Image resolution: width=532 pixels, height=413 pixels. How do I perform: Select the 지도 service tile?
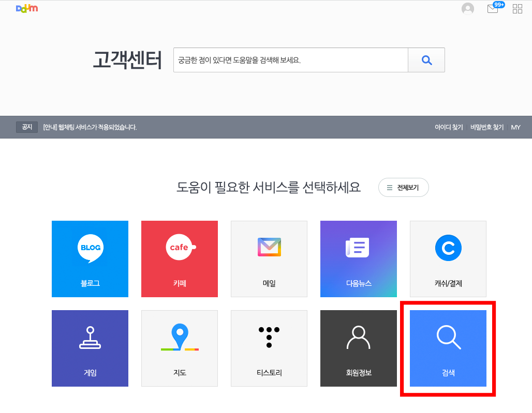click(180, 348)
